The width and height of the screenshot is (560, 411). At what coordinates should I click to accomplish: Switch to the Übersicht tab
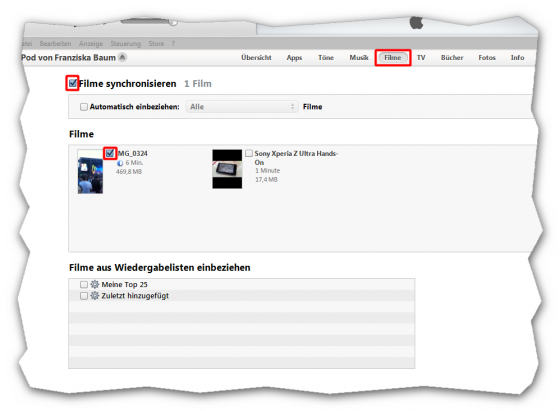coord(256,57)
